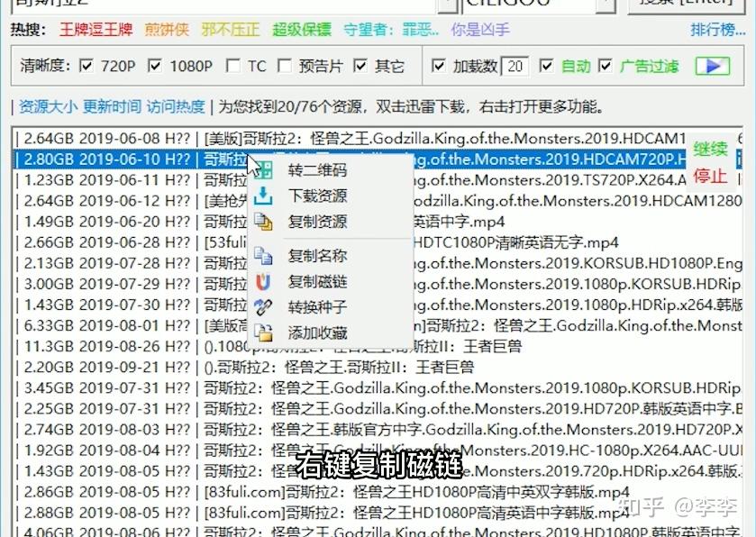The width and height of the screenshot is (756, 537).
Task: Open the 王牌逗王牌 hot search link
Action: tap(96, 30)
